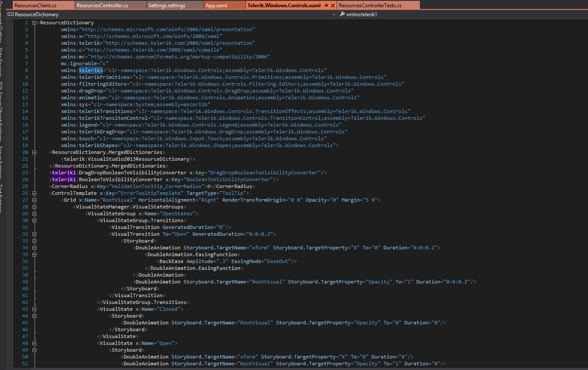588x370 pixels.
Task: Click the xmlns:telerikTransitonControl declaration
Action: click(243, 118)
